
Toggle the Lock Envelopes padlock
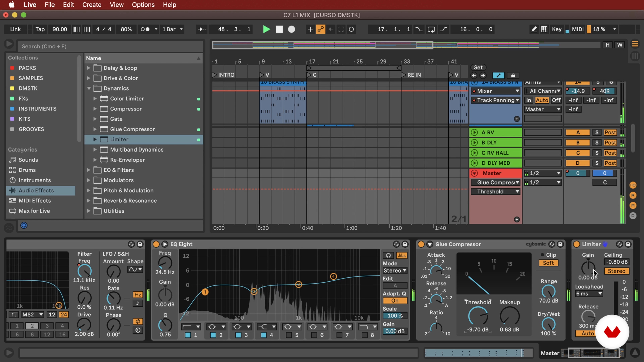coord(513,75)
